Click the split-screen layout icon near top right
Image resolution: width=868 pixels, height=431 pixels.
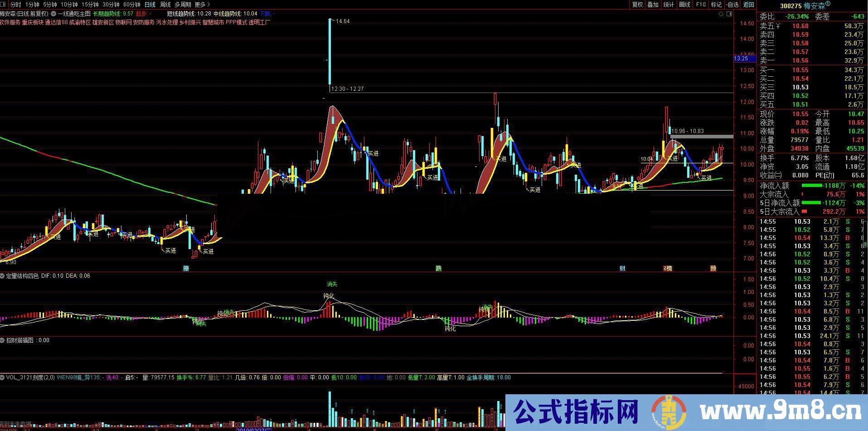pos(730,14)
